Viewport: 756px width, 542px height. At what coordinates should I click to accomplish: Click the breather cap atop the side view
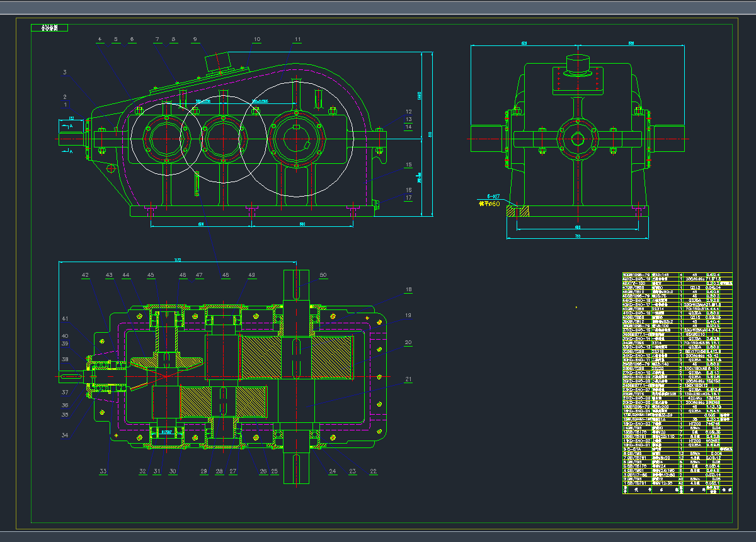point(578,63)
